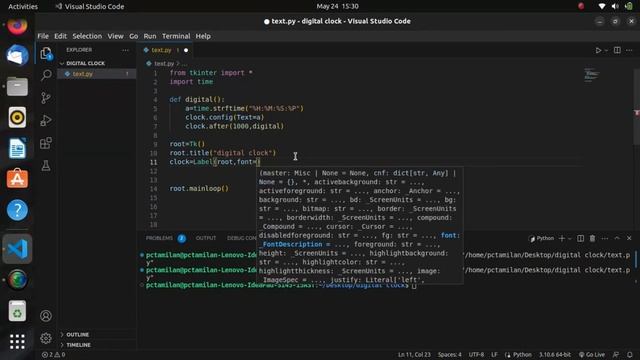Select text.py in the Explorer tree
640x360 pixels.
click(97, 74)
